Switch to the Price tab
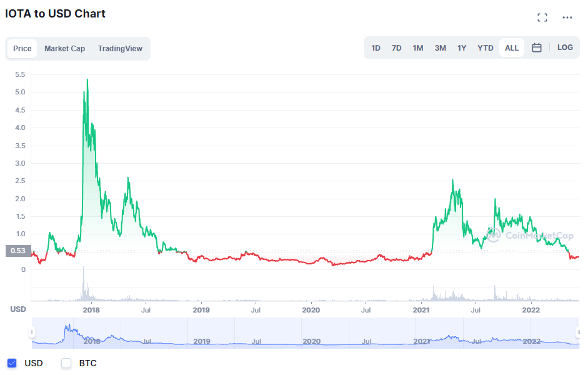Image resolution: width=588 pixels, height=375 pixels. click(x=22, y=48)
